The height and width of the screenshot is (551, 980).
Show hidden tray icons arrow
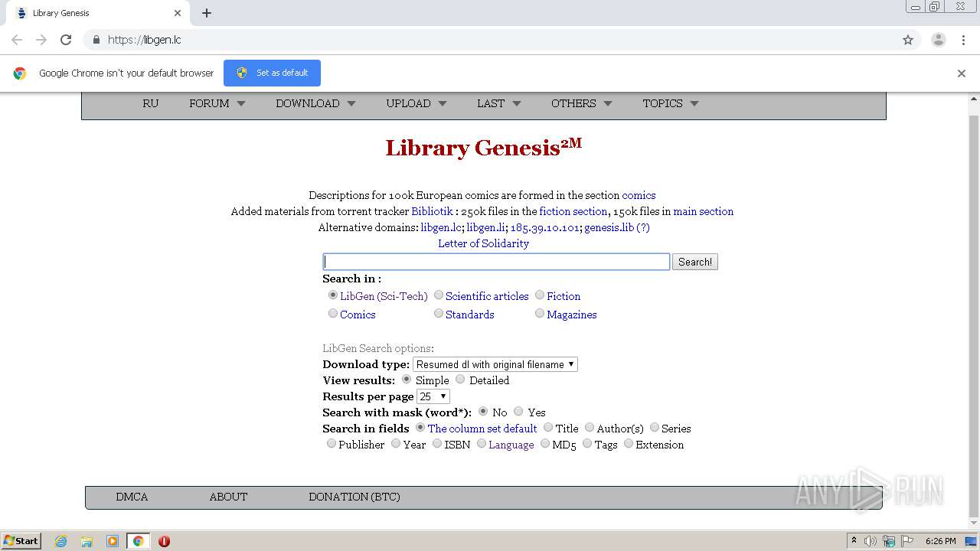(x=854, y=540)
